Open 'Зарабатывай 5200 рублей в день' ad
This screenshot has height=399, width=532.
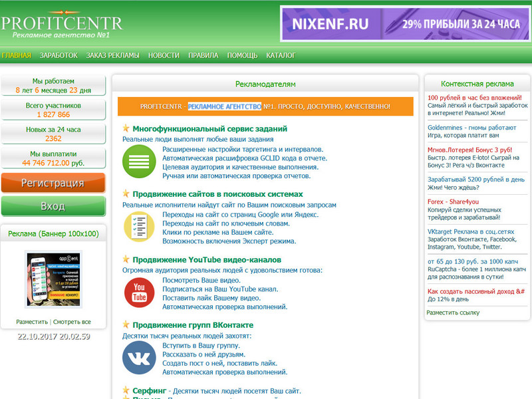point(476,180)
